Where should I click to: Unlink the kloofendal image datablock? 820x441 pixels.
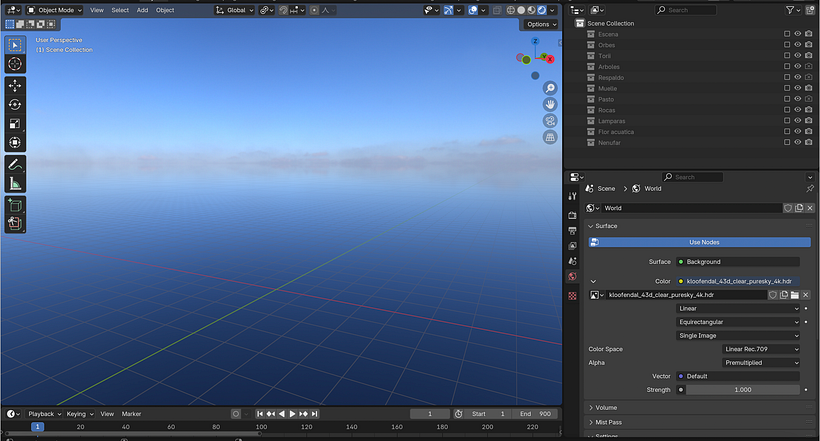(805, 295)
